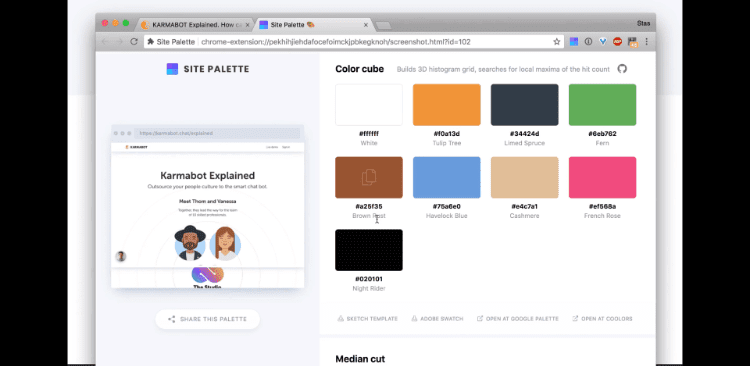
Task: Click the #ef568a hex code text
Action: pyautogui.click(x=603, y=207)
